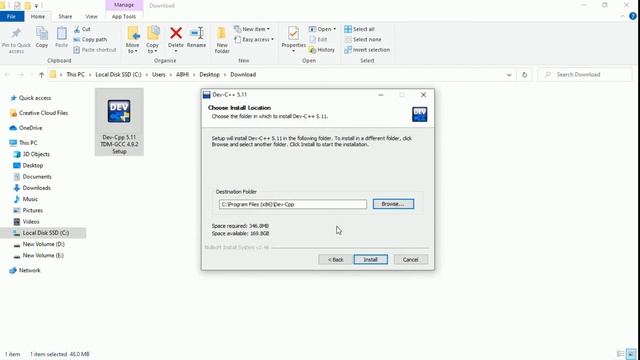Go back with the Back arrow
This screenshot has width=640, height=360.
point(7,75)
